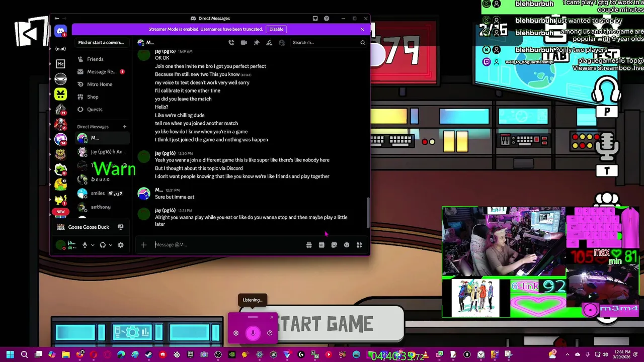Open pinned messages in DM header
This screenshot has width=644, height=362.
tap(257, 43)
